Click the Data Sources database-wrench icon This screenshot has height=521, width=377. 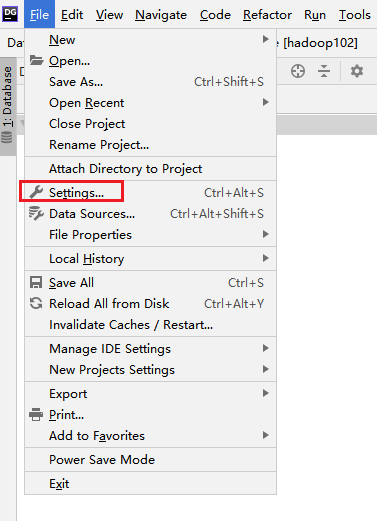coord(36,213)
